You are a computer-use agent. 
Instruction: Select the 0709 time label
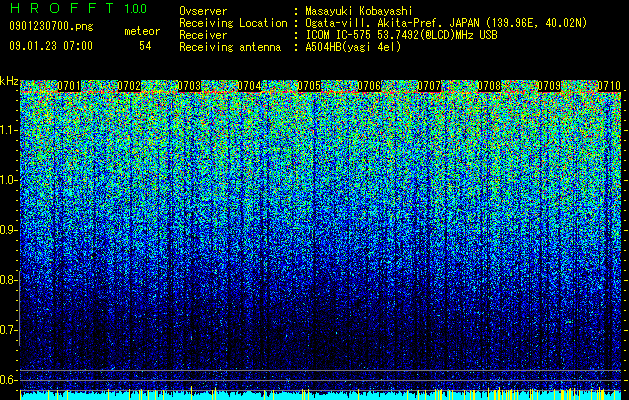(549, 86)
